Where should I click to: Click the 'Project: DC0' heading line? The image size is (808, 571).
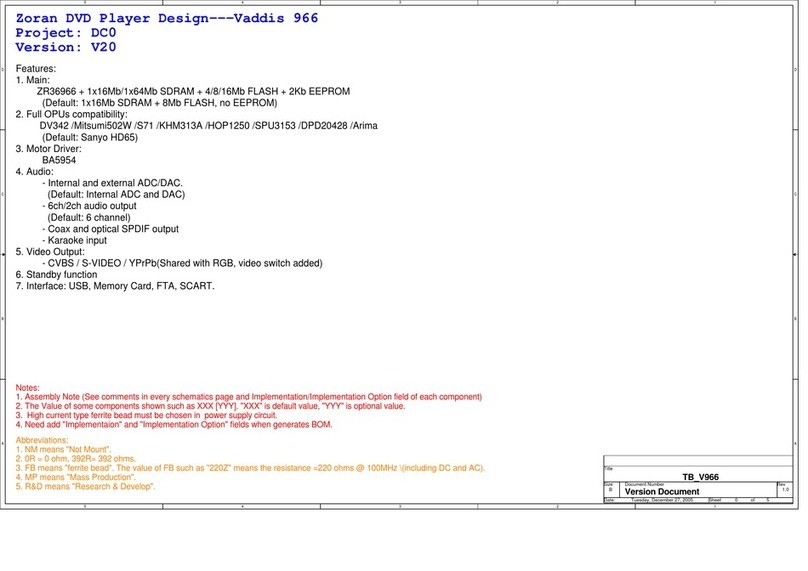click(66, 33)
